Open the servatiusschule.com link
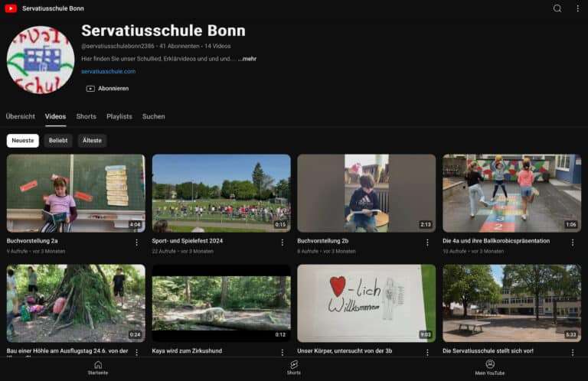The height and width of the screenshot is (381, 588). click(108, 71)
